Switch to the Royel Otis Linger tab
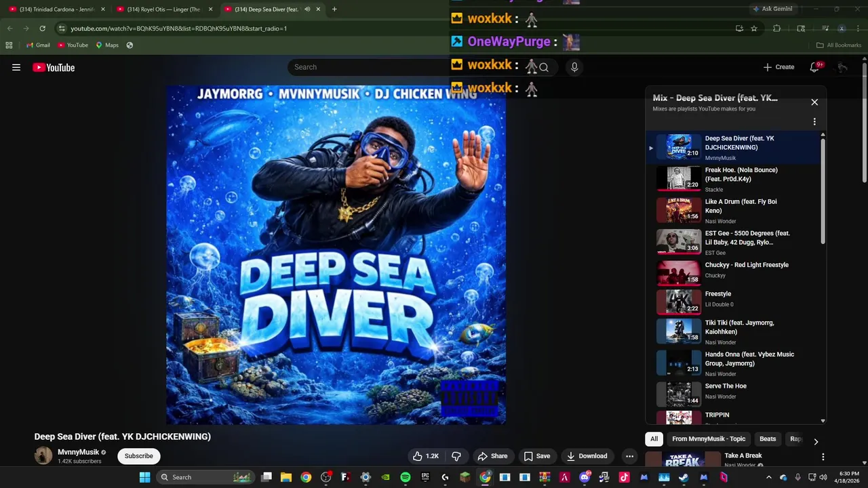This screenshot has height=488, width=868. [x=164, y=9]
